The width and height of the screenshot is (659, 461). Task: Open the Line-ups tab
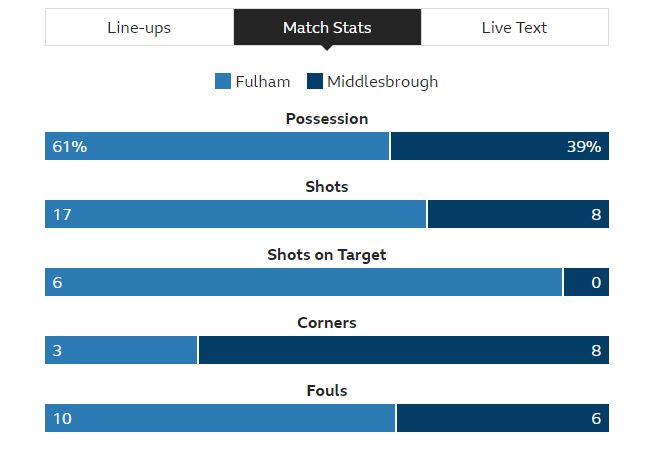point(140,27)
